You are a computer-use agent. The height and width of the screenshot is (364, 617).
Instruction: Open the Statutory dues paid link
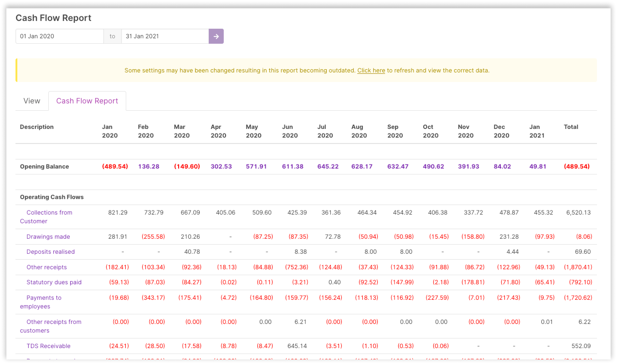54,282
